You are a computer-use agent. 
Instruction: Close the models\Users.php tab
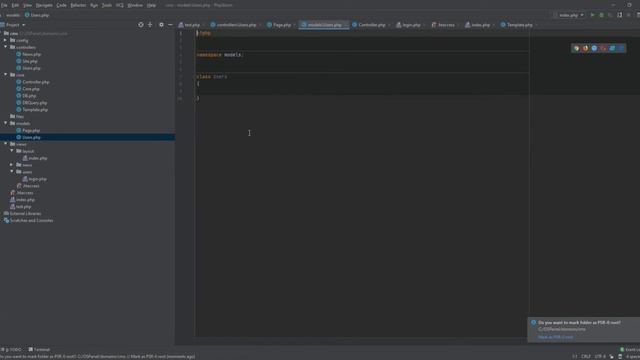tap(346, 25)
